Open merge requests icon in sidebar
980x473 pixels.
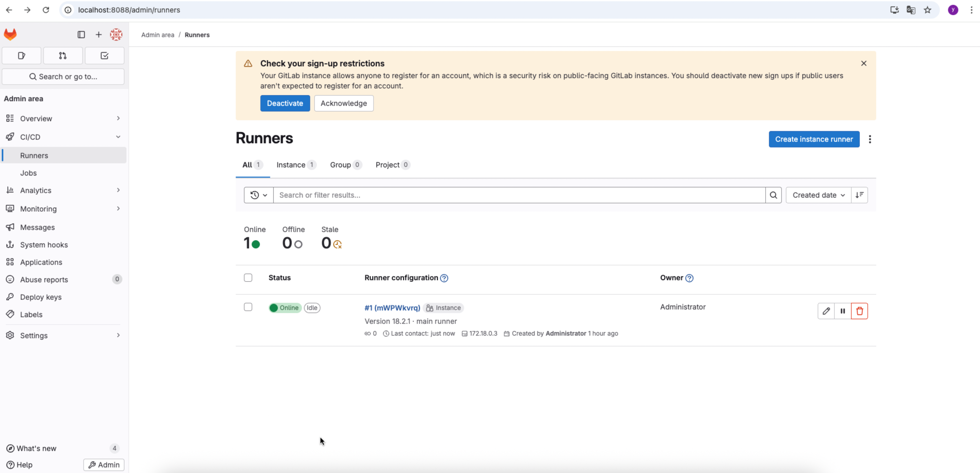point(63,55)
